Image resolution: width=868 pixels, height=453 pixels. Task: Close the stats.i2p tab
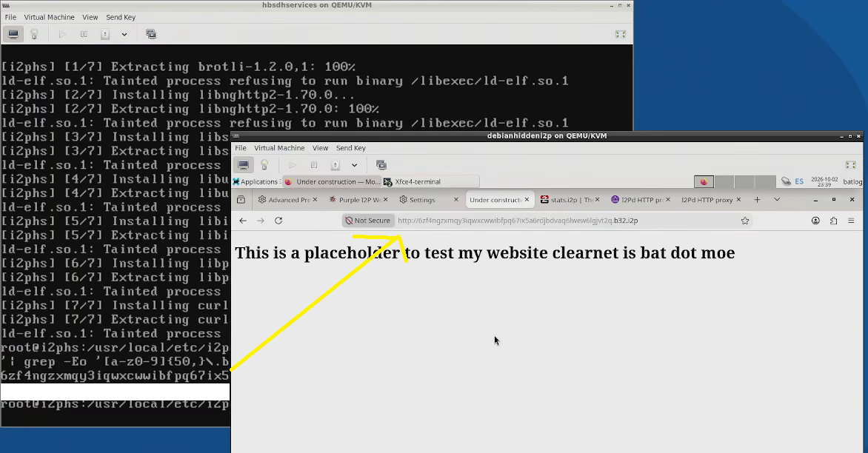click(597, 200)
